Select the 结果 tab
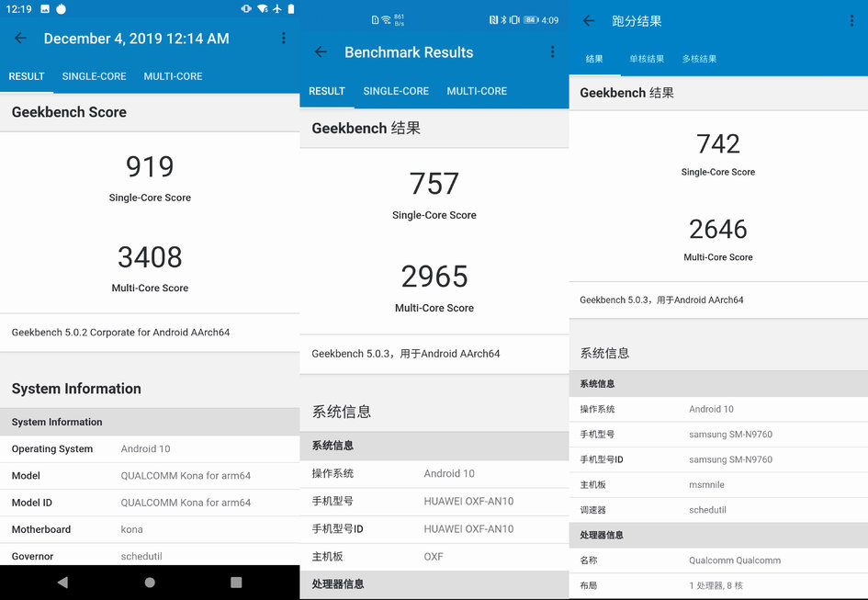This screenshot has height=600, width=868. click(x=594, y=59)
